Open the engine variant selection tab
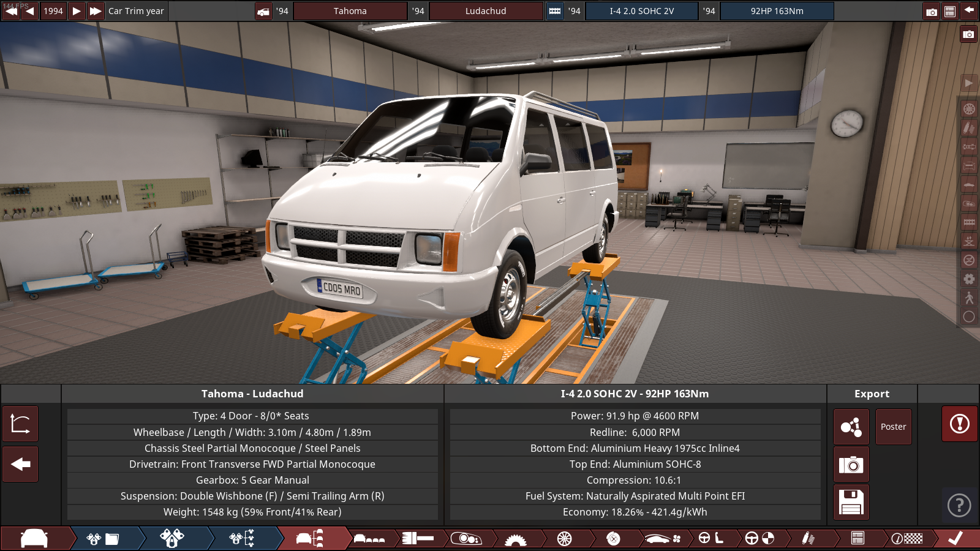Image resolution: width=980 pixels, height=551 pixels. point(243,539)
